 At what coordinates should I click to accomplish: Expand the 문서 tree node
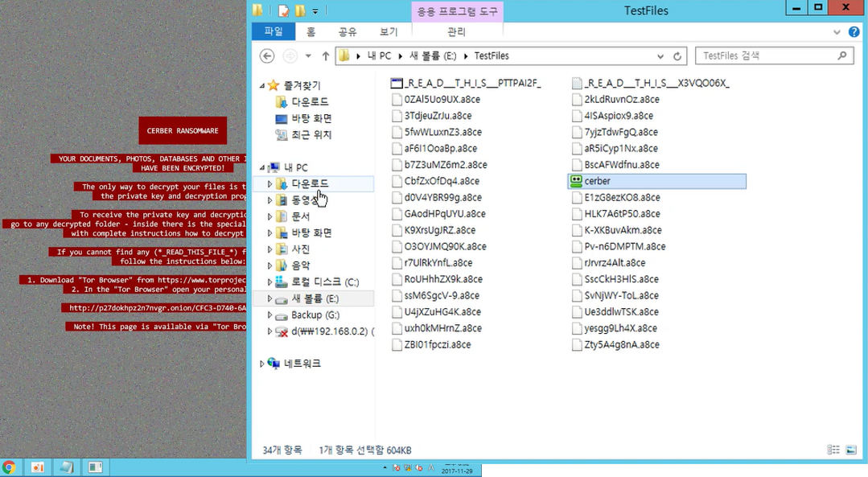(269, 216)
